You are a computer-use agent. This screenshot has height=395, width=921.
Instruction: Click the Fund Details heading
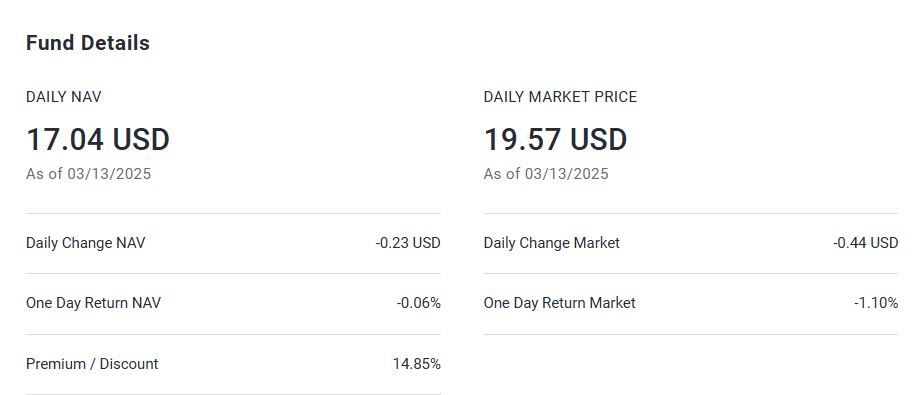tap(88, 43)
